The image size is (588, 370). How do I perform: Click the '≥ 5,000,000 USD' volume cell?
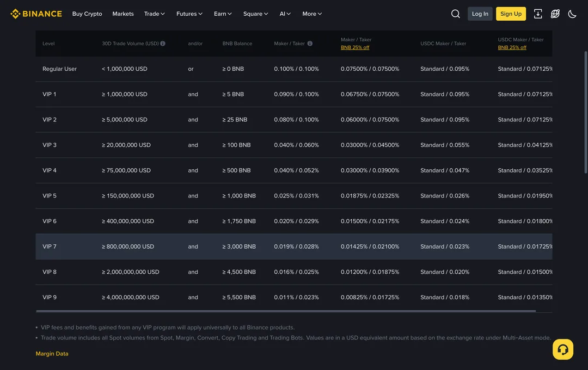tap(125, 120)
